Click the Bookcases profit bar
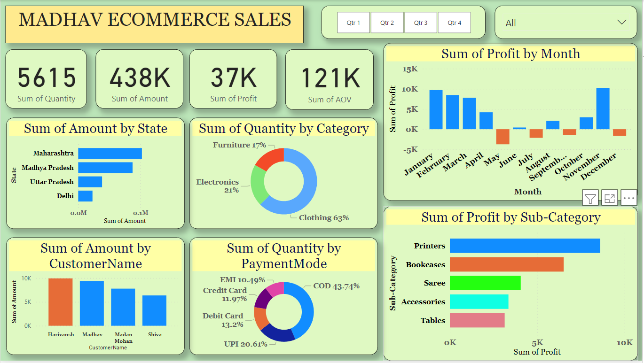The height and width of the screenshot is (363, 644). pos(506,264)
